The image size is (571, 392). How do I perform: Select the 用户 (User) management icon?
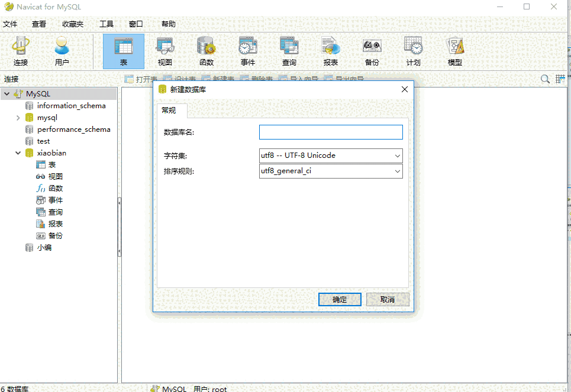62,51
